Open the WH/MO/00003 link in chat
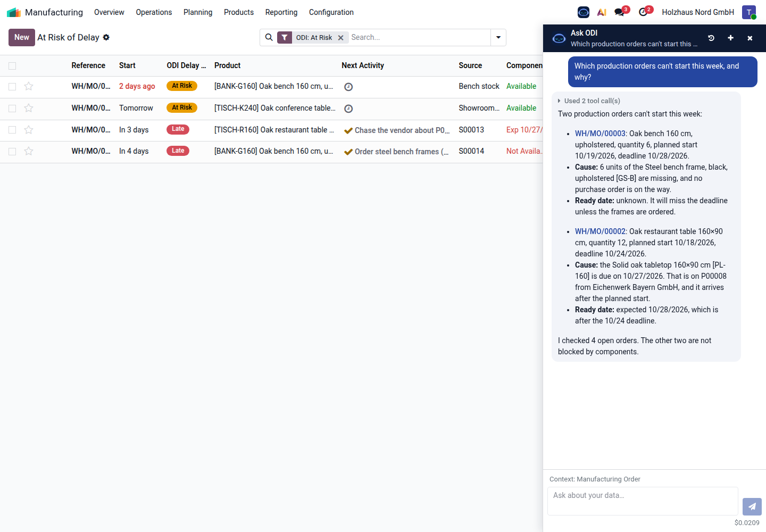 (600, 134)
